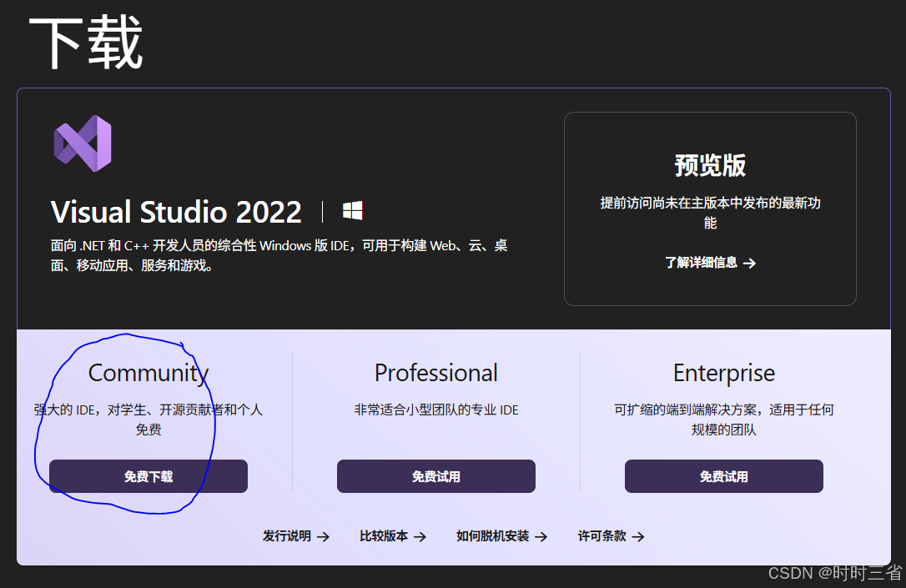Open the 比较版本 link
Screen dimensions: 906x588
tap(393, 536)
